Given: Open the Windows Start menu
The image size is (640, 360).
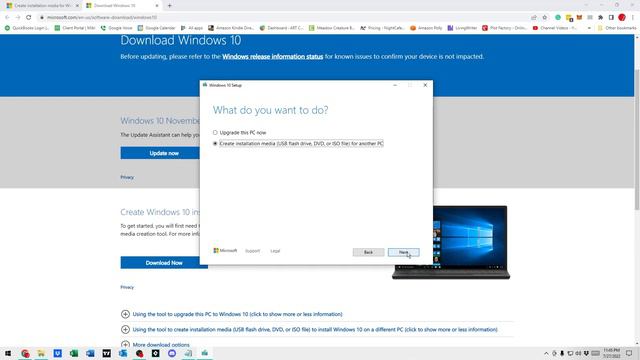Looking at the screenshot, I should point(8,353).
